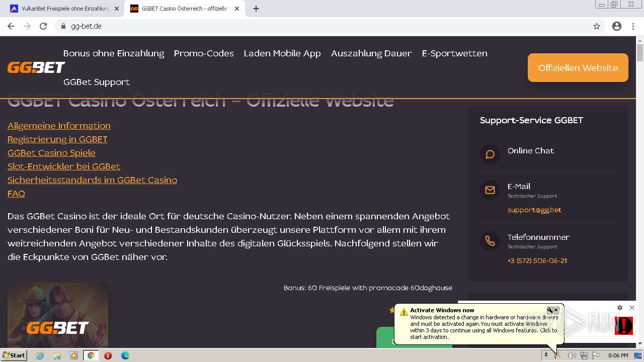Open the Chrome three-dot menu
The image size is (644, 362).
point(633,26)
